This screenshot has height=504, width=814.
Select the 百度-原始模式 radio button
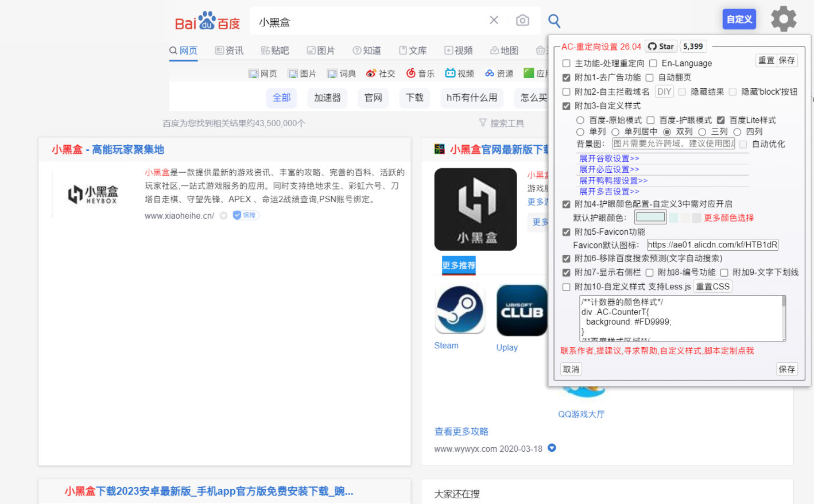[580, 120]
